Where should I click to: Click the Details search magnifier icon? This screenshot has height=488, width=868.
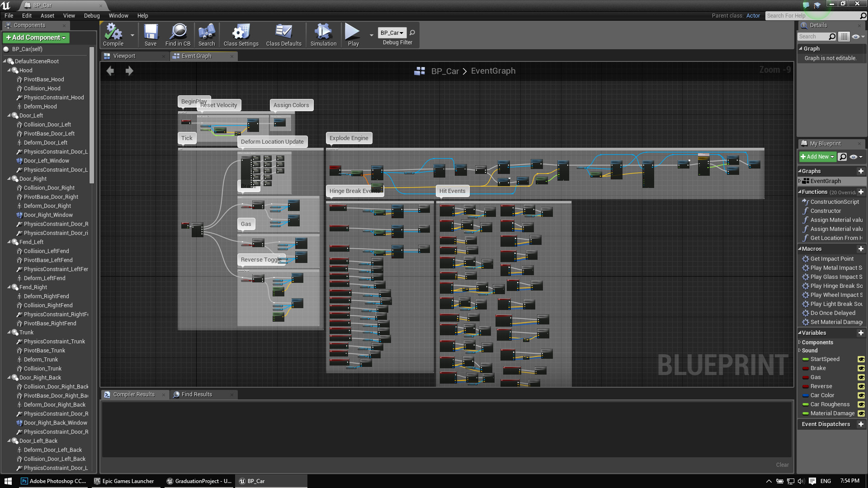click(x=832, y=37)
